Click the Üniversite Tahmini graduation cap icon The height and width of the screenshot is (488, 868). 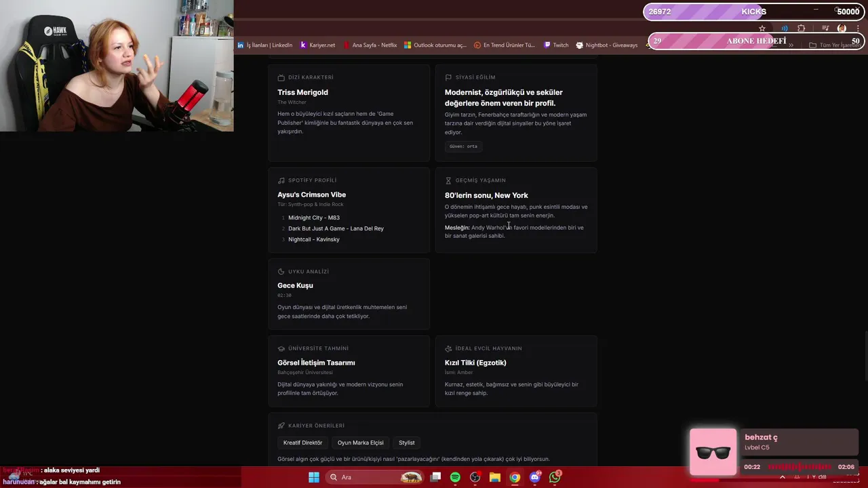pos(281,348)
